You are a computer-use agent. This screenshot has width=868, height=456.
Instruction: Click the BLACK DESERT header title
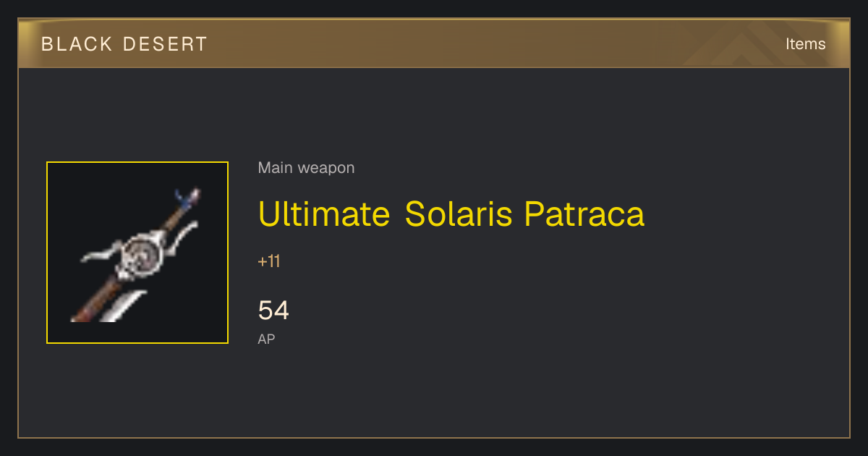click(x=124, y=44)
